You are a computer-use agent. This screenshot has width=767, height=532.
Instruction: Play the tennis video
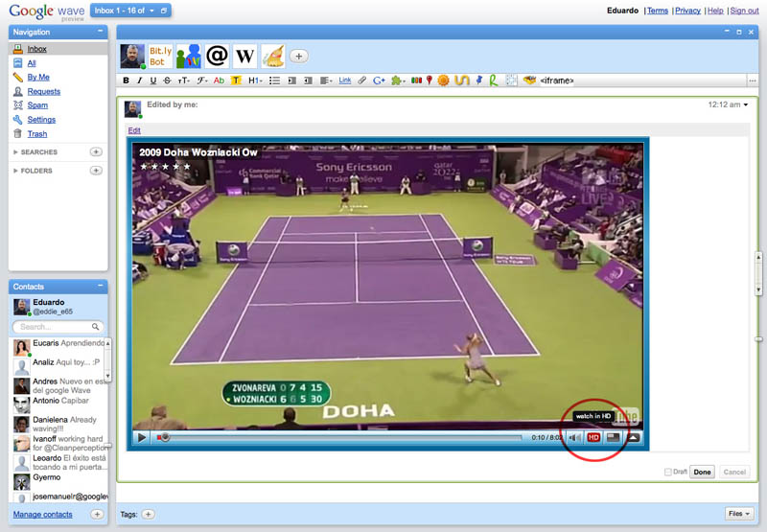(x=142, y=437)
